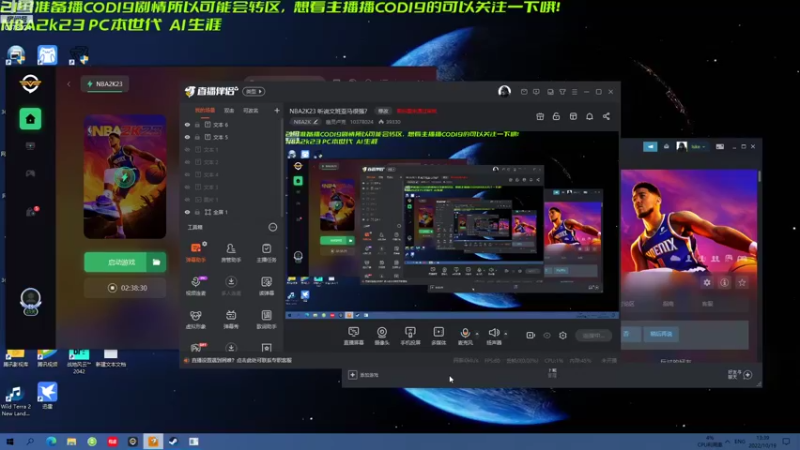Open the 多人连麦 multi-user co-stream tool
The width and height of the screenshot is (800, 450).
pyautogui.click(x=231, y=286)
